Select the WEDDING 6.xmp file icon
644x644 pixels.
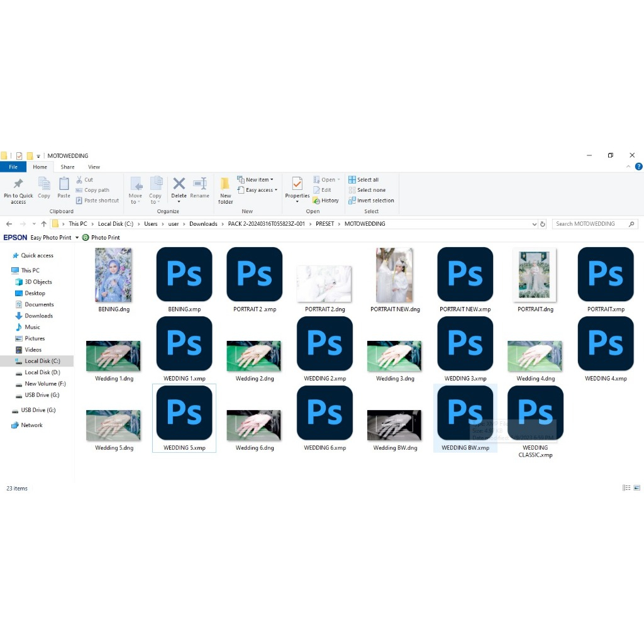(x=325, y=413)
